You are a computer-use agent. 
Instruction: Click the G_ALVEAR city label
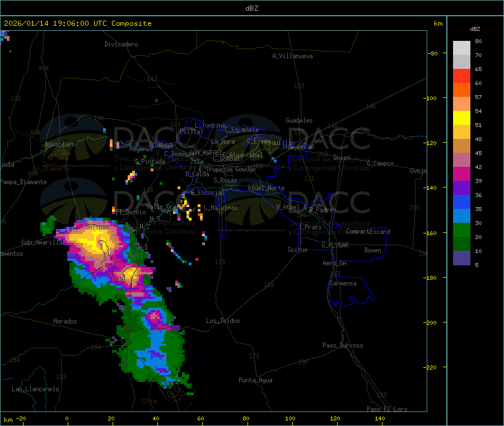tap(335, 245)
